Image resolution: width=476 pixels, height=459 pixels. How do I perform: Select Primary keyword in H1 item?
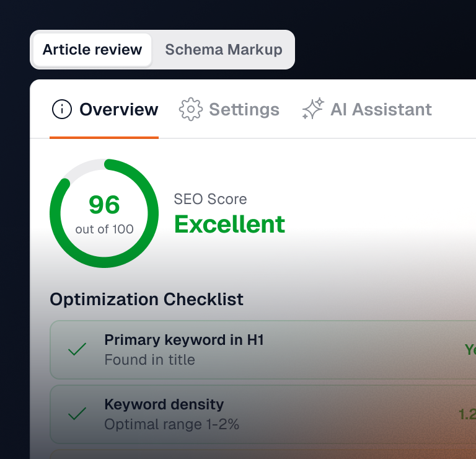click(x=263, y=350)
